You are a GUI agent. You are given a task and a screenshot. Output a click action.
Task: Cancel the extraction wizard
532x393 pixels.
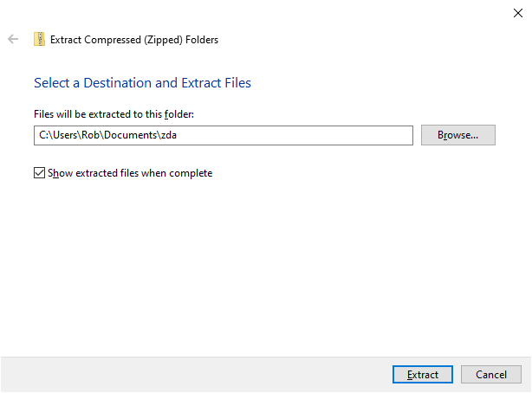(x=490, y=375)
